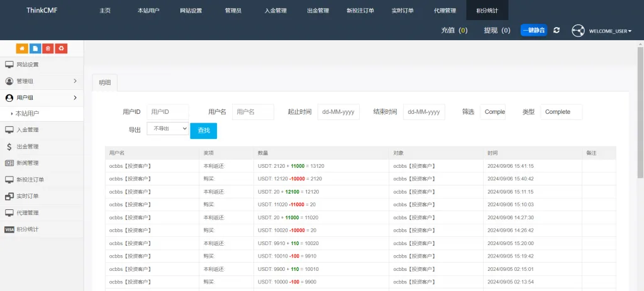644x291 pixels.
Task: Click the orange home shortcut icon
Action: [x=22, y=48]
